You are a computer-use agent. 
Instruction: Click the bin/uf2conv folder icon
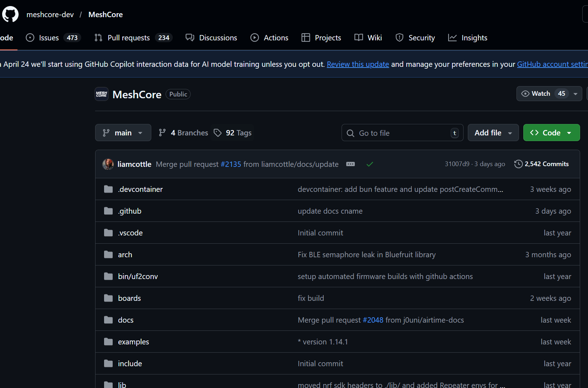coord(108,276)
